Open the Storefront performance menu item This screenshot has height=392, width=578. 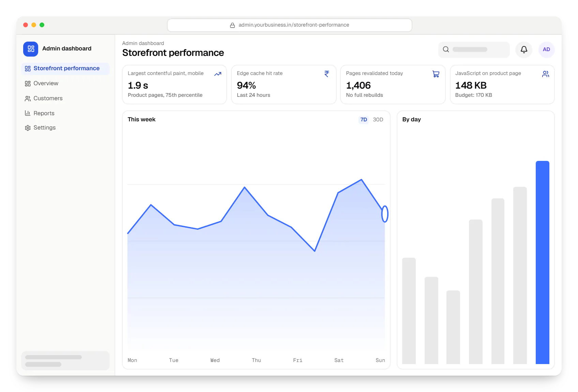tap(65, 69)
